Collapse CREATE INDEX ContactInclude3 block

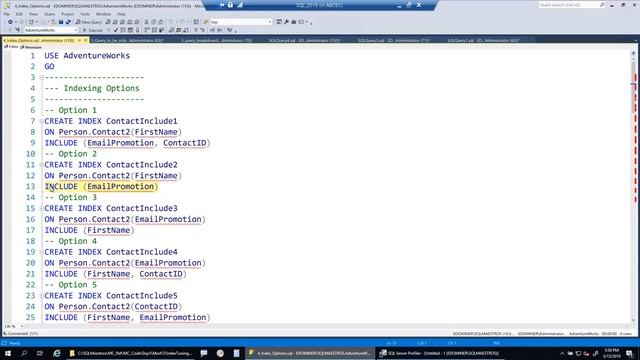point(41,209)
